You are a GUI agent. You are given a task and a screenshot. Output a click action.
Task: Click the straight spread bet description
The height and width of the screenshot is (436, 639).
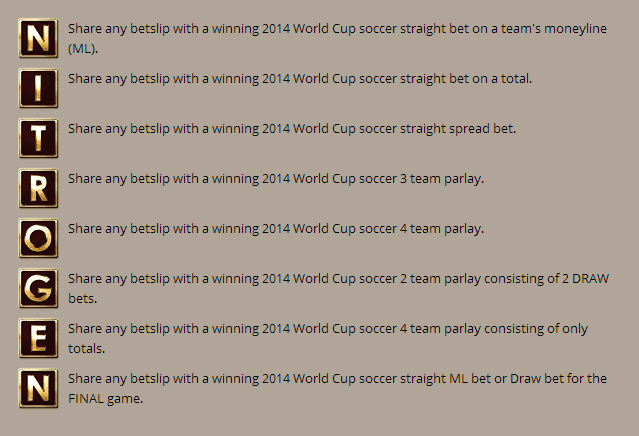click(292, 129)
